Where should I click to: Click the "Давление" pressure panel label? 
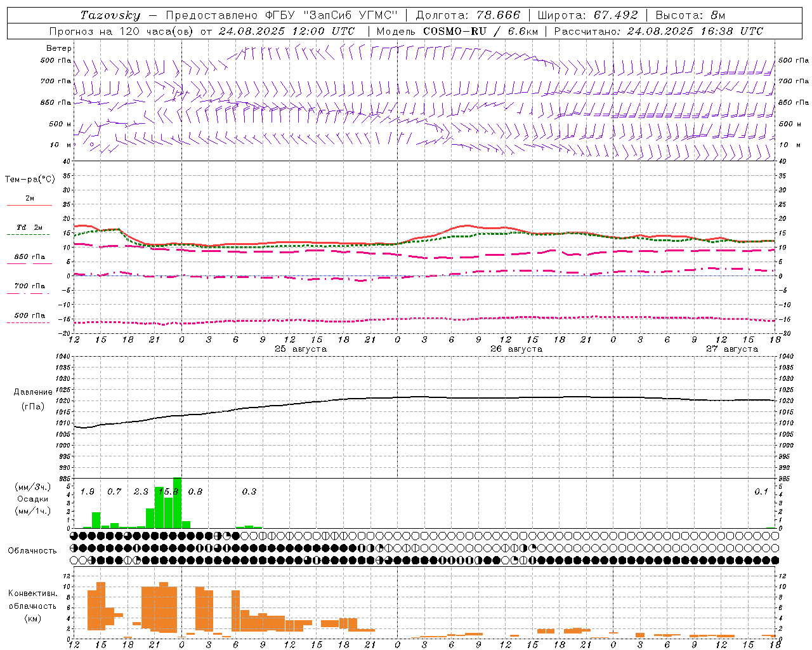[33, 392]
